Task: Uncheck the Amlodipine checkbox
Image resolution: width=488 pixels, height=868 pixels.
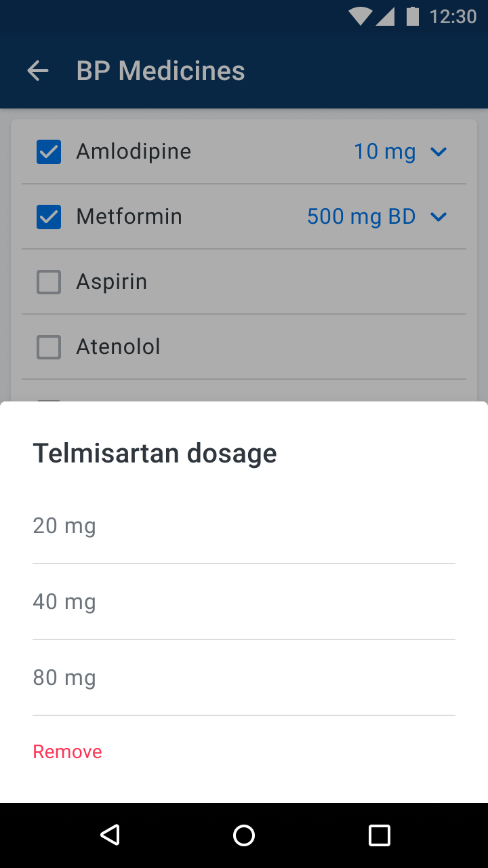Action: pyautogui.click(x=49, y=152)
